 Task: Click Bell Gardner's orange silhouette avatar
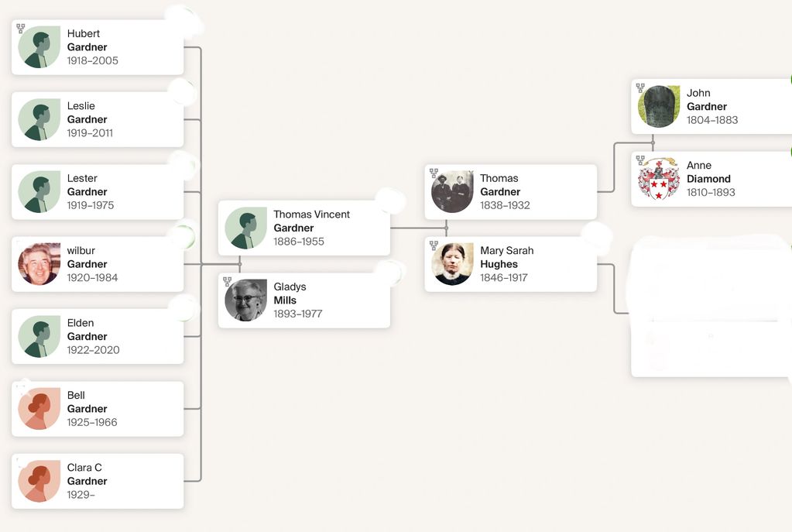tap(39, 409)
